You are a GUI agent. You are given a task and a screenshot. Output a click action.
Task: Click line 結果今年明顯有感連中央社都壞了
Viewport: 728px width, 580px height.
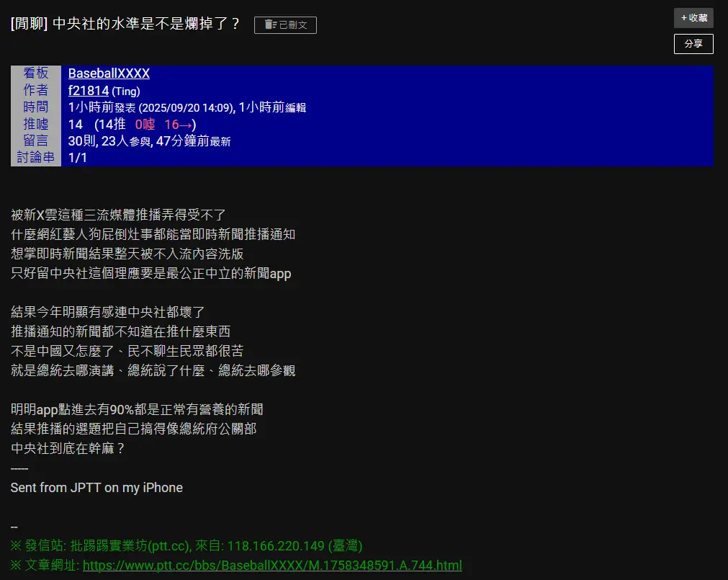click(x=108, y=312)
